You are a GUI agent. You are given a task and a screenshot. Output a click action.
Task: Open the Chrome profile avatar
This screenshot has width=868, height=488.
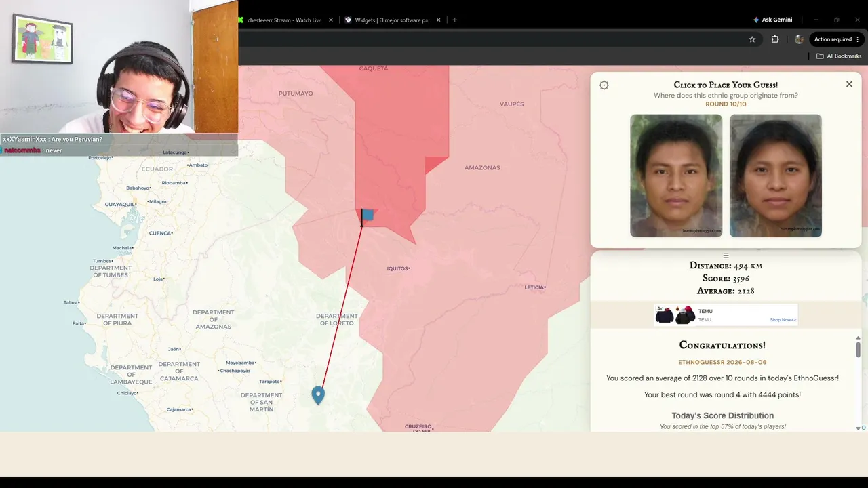[x=799, y=39]
